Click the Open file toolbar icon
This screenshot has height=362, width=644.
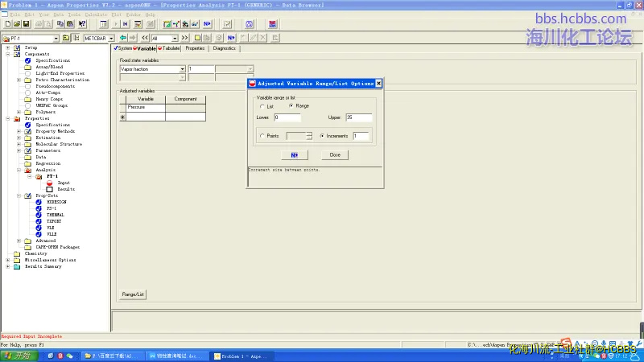[x=17, y=24]
